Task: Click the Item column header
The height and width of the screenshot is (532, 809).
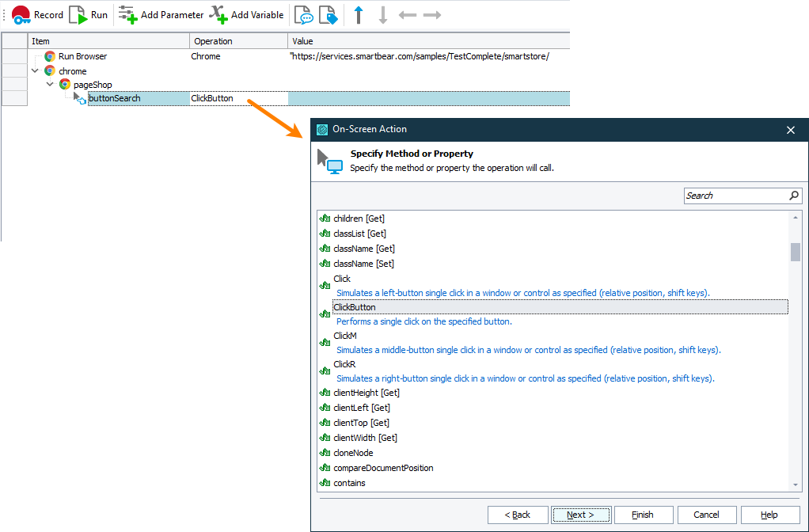Action: 108,40
